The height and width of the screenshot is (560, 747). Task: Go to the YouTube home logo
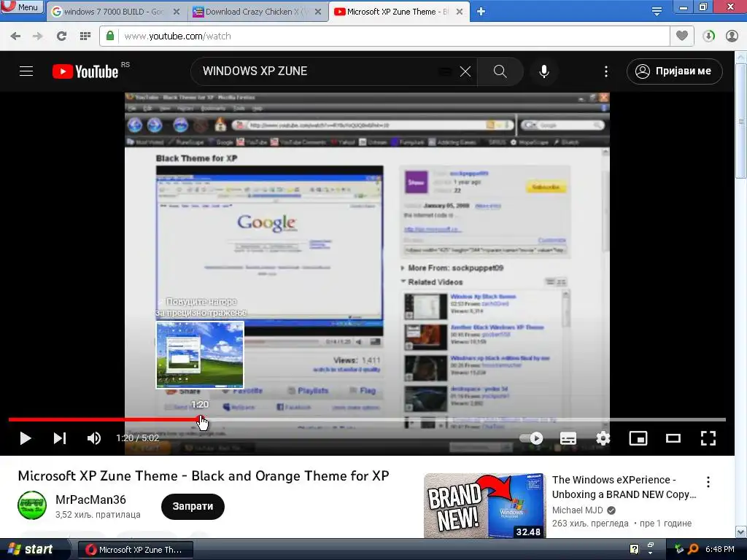(x=85, y=71)
